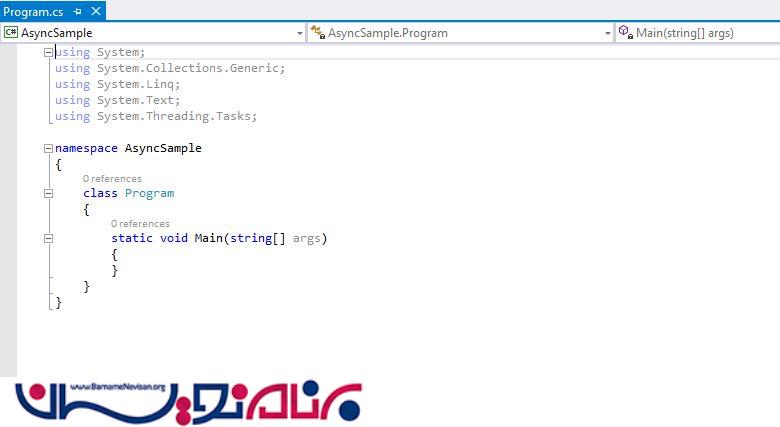Open the Main(string[] args) member dropdown
The width and height of the screenshot is (780, 427).
[x=698, y=33]
